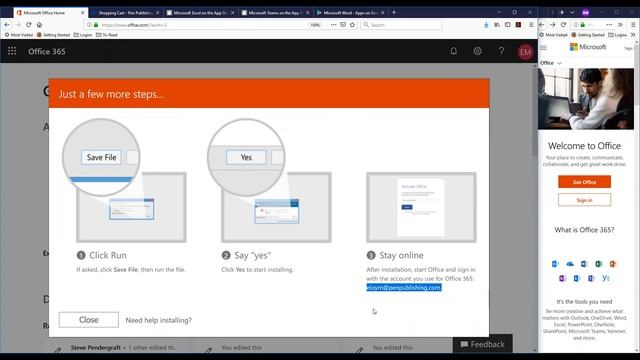Select the Excel icon in right window
640x360 pixels.
click(598, 264)
